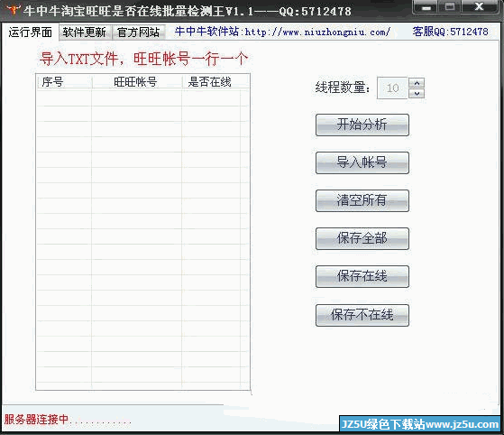Switch to the 运行界面 tab
The image size is (504, 435).
(x=31, y=32)
